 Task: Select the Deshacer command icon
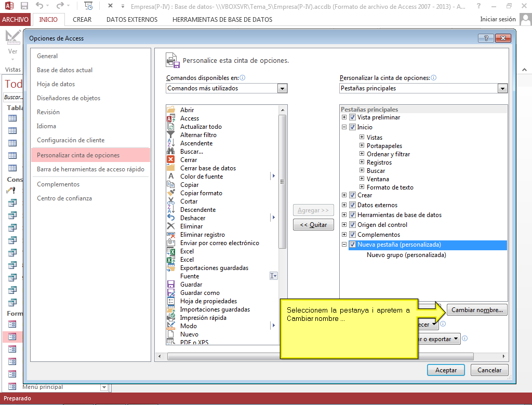click(x=171, y=218)
